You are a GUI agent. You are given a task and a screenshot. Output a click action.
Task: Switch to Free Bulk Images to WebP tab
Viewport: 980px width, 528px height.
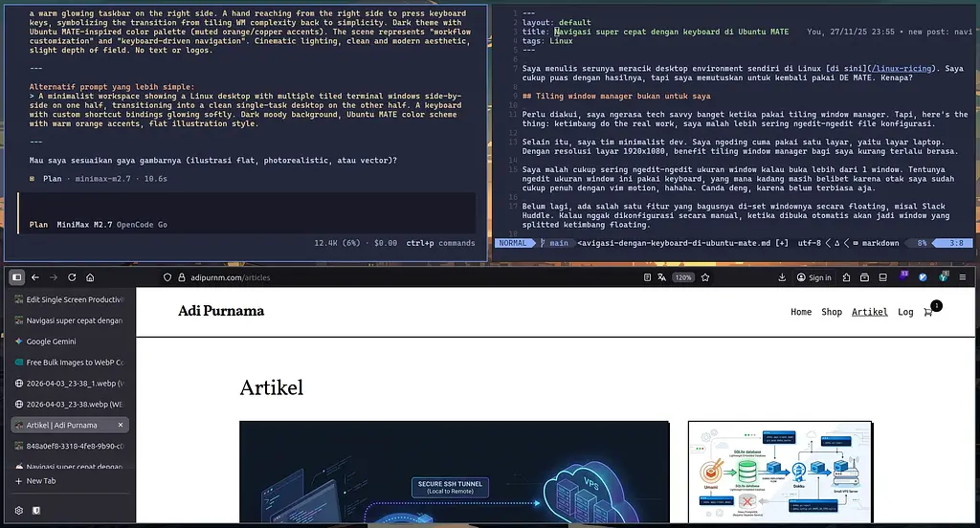pyautogui.click(x=67, y=363)
